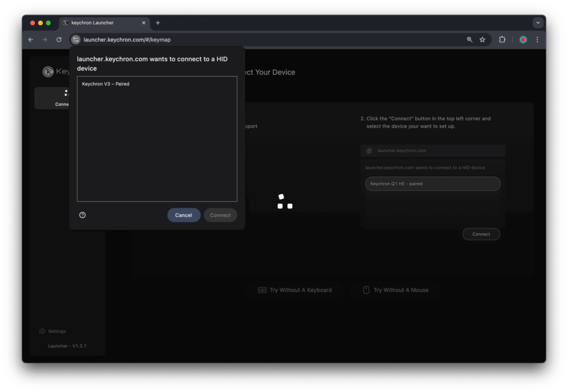Screen dimensions: 568x392
Task: Click Launcher - V1.2.1 version text
Action: (67, 346)
